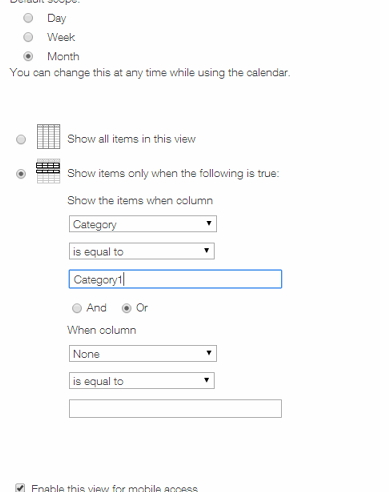Click the unfiltered table grid icon
389x492 pixels.
(x=49, y=136)
